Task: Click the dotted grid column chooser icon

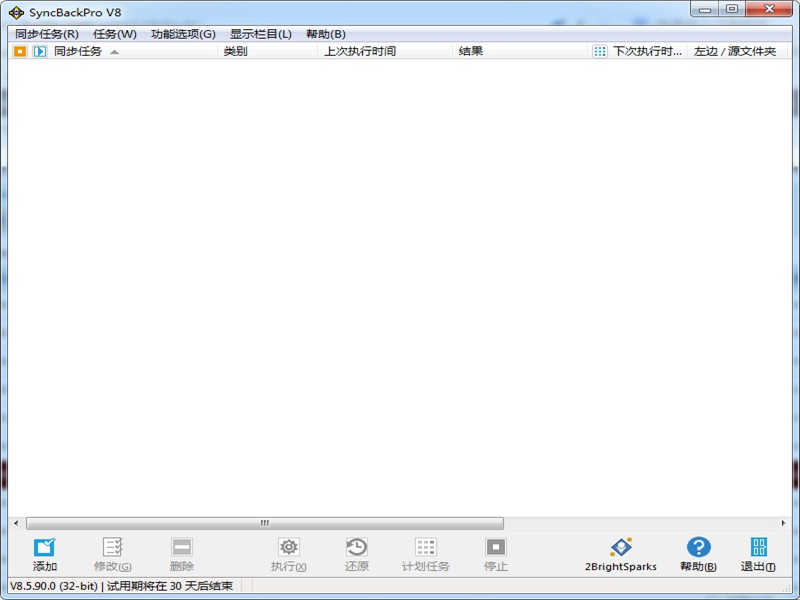Action: (x=599, y=51)
